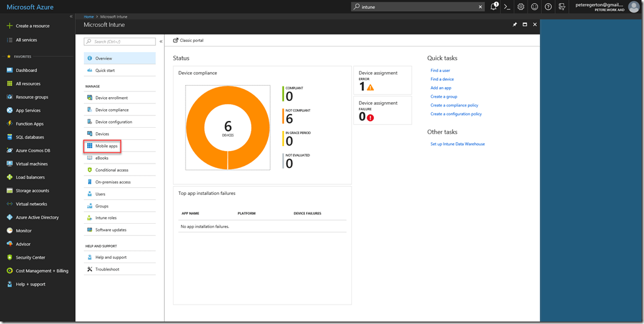Open the help question mark icon
This screenshot has width=644, height=324.
(x=548, y=6)
